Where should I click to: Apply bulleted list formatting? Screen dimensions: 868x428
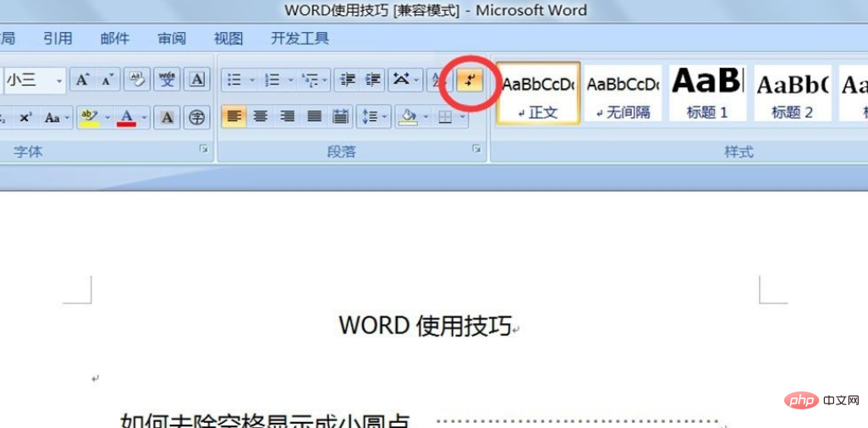point(234,80)
